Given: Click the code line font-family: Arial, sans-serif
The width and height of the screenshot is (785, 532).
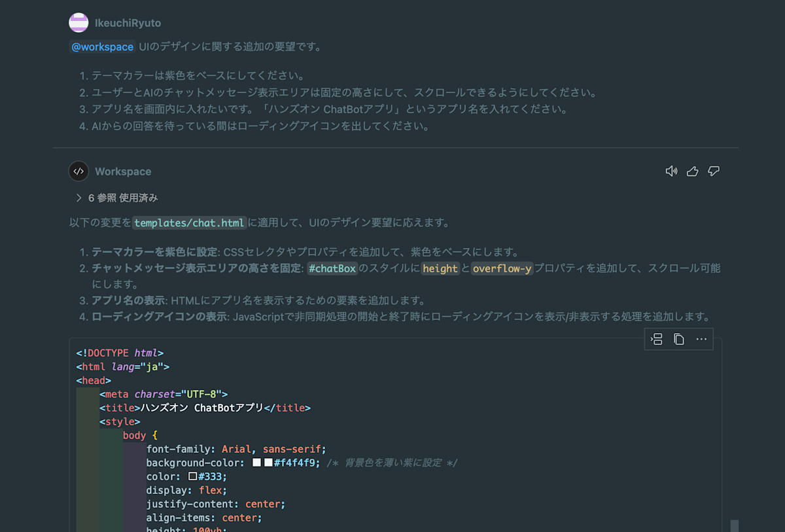Looking at the screenshot, I should tap(236, 449).
